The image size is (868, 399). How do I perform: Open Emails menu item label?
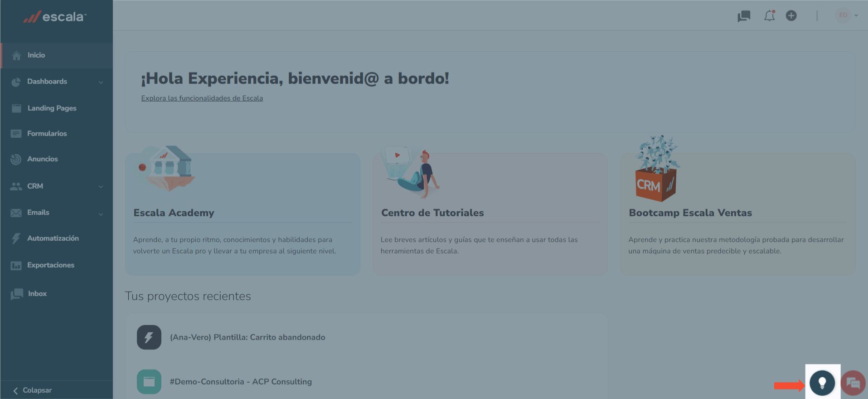tap(38, 213)
